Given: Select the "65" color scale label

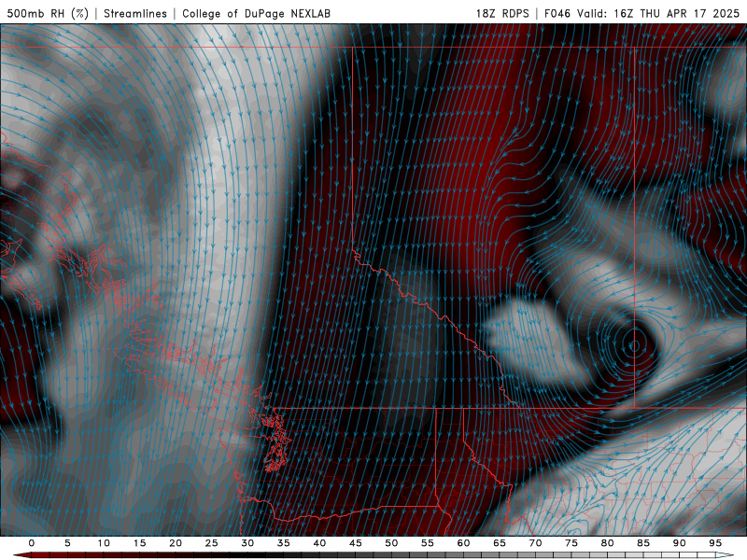Looking at the screenshot, I should point(500,543).
